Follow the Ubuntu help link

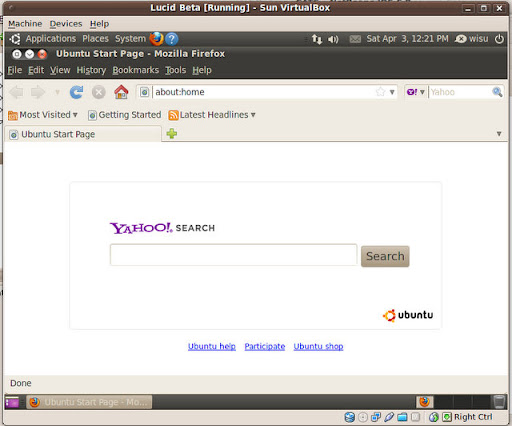[x=212, y=346]
